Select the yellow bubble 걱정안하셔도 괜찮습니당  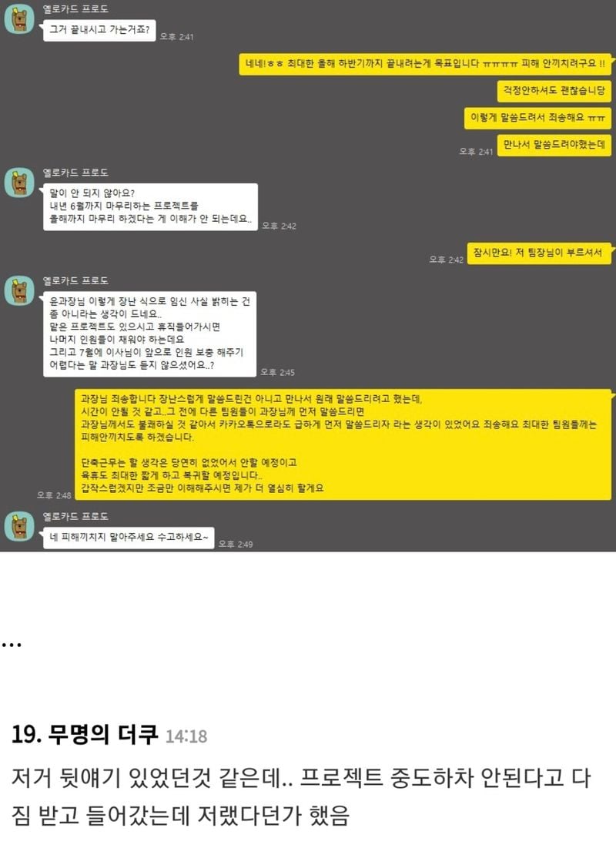[554, 91]
